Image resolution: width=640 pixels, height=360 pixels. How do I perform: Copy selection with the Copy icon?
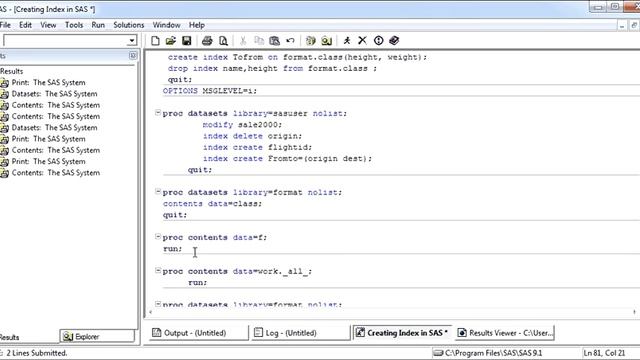[x=259, y=40]
